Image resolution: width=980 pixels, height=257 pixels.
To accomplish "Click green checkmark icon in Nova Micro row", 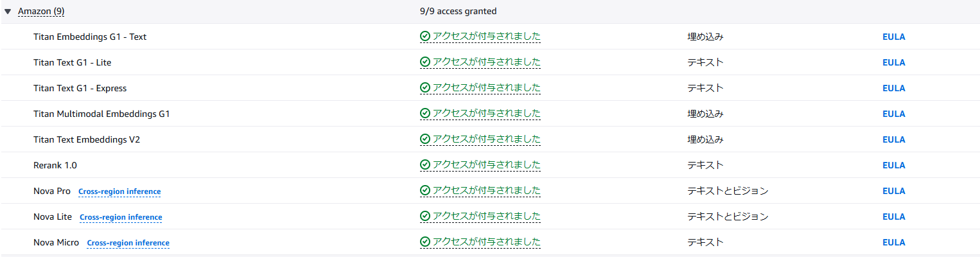I will (424, 242).
